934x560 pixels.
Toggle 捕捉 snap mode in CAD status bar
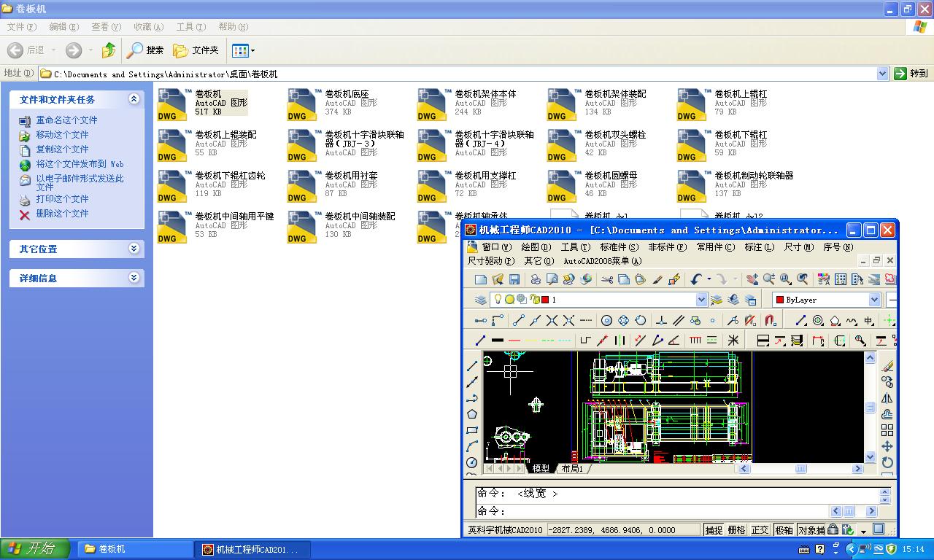[714, 530]
